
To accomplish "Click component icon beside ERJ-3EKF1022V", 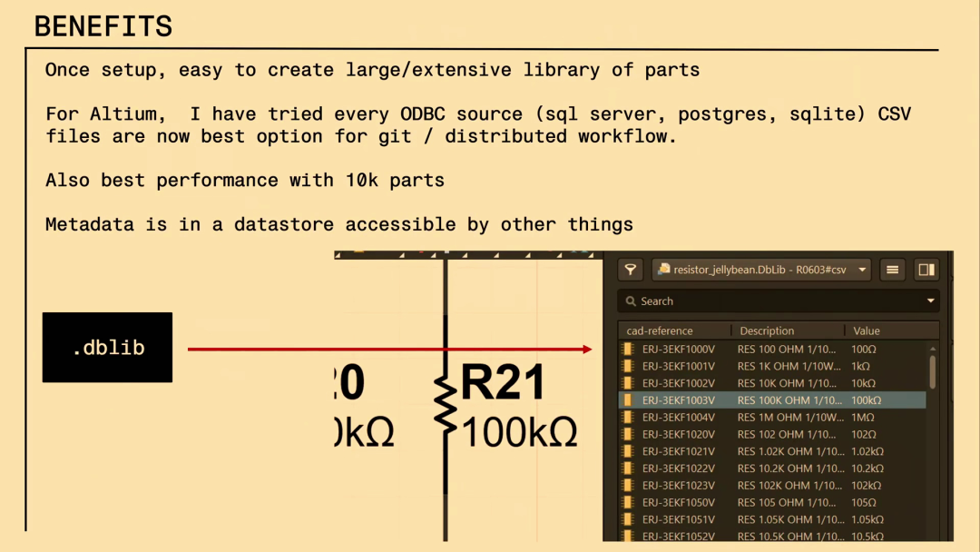I will (x=628, y=468).
